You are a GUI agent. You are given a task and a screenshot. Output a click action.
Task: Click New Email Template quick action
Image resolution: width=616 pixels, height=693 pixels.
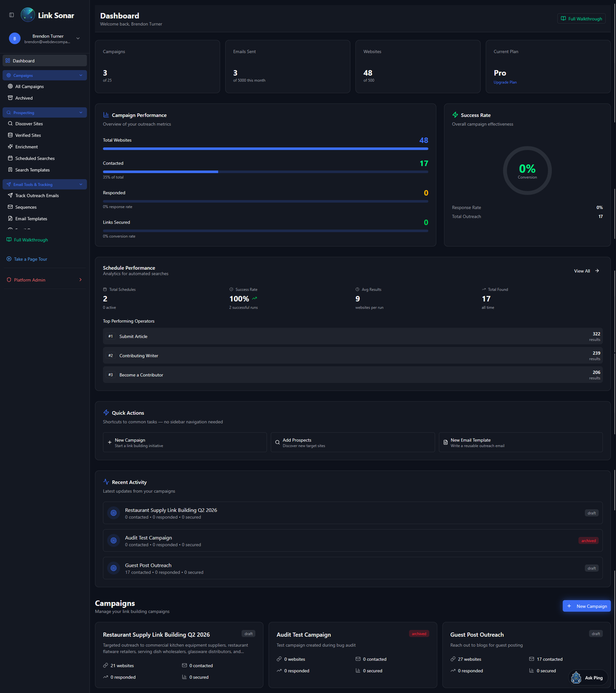(x=521, y=442)
